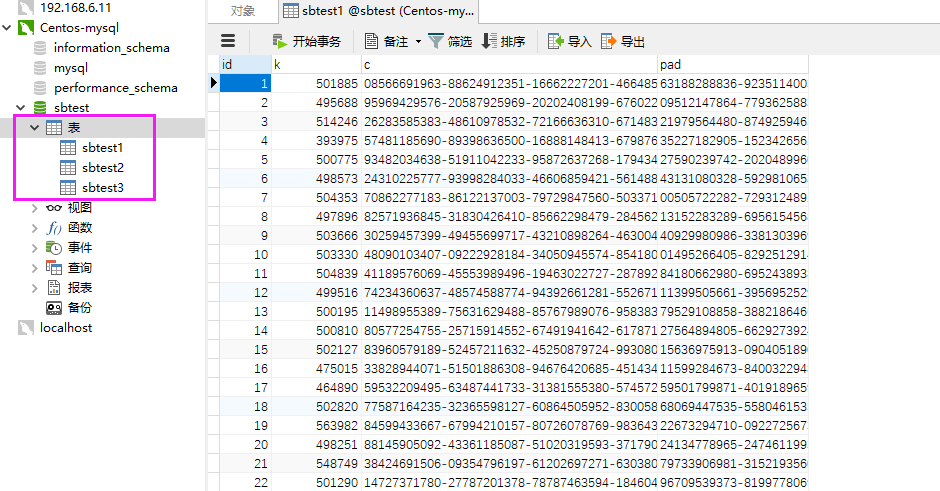Expand the 查询 queries node
The image size is (940, 491).
click(x=35, y=268)
